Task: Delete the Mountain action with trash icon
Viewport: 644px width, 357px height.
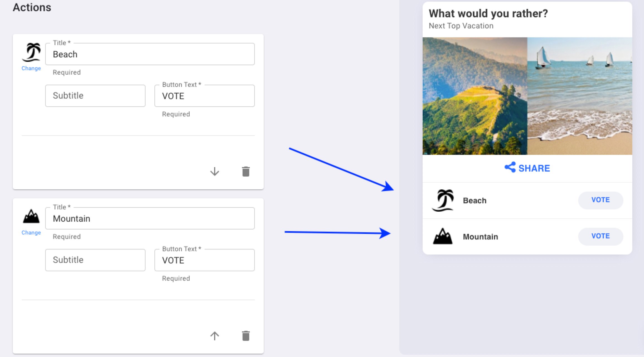Action: pyautogui.click(x=246, y=336)
